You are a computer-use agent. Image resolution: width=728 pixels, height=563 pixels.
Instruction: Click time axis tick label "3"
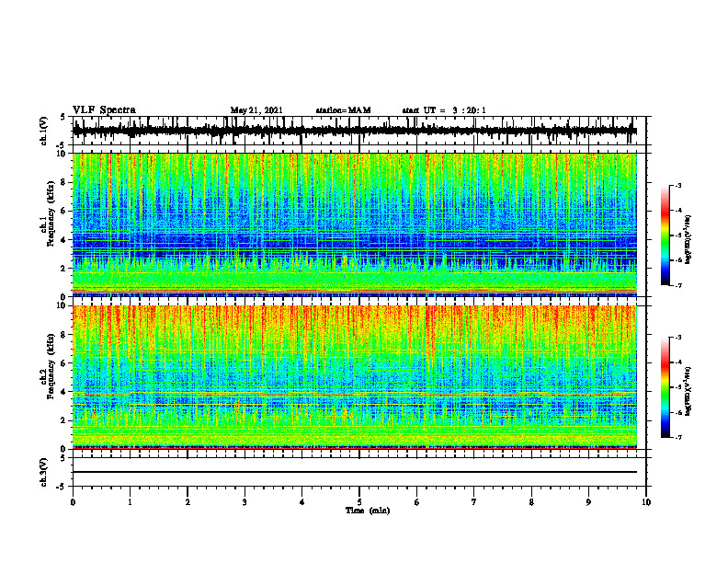click(245, 502)
